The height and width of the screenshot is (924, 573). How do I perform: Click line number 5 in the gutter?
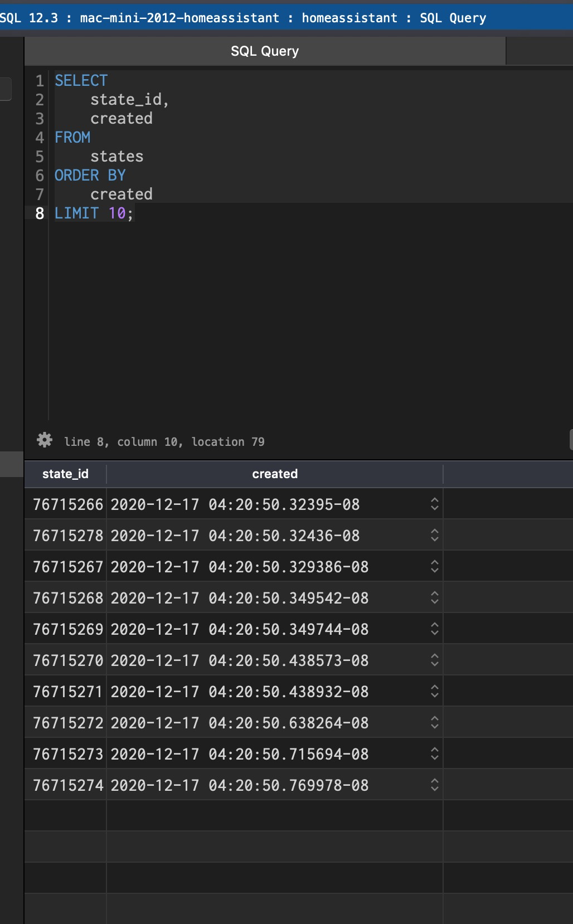tap(40, 157)
